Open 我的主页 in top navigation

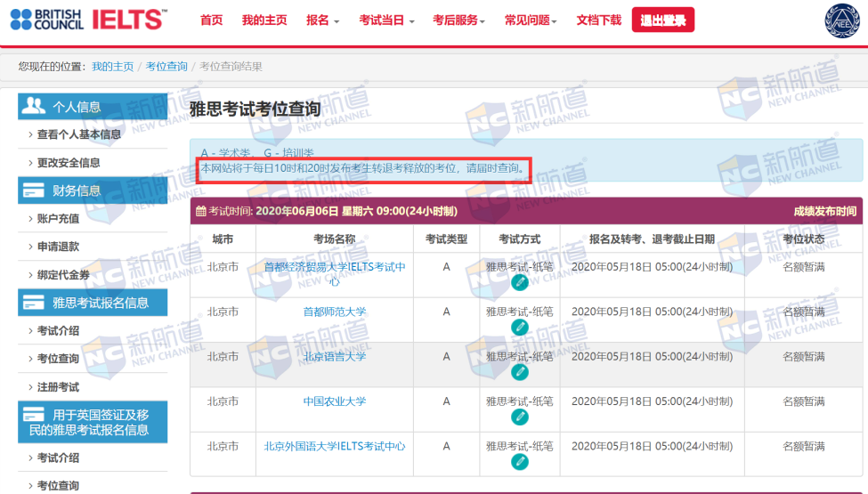tap(264, 20)
